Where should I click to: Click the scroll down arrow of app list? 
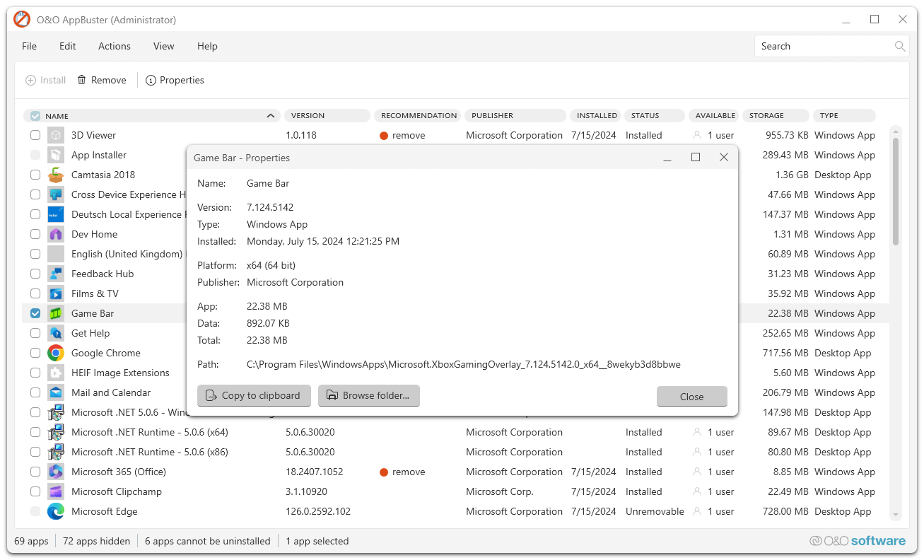(x=896, y=515)
